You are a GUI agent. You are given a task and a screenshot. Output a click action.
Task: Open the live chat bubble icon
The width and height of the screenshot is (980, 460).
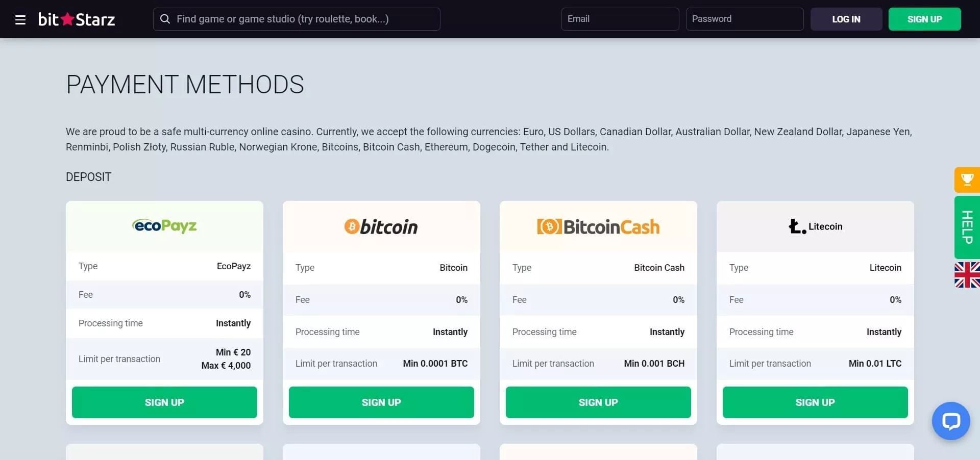[950, 421]
